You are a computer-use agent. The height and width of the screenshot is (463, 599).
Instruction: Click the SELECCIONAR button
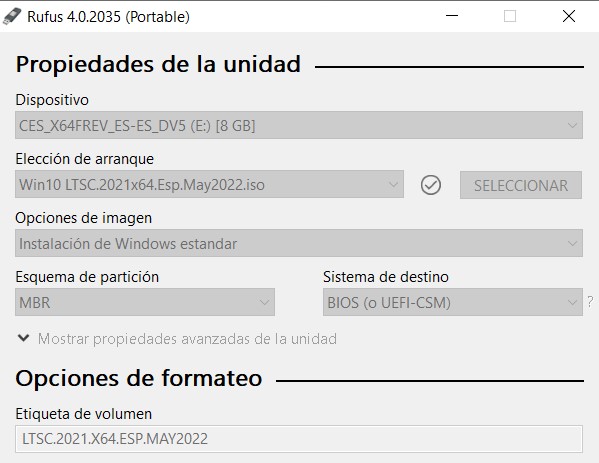pos(521,185)
